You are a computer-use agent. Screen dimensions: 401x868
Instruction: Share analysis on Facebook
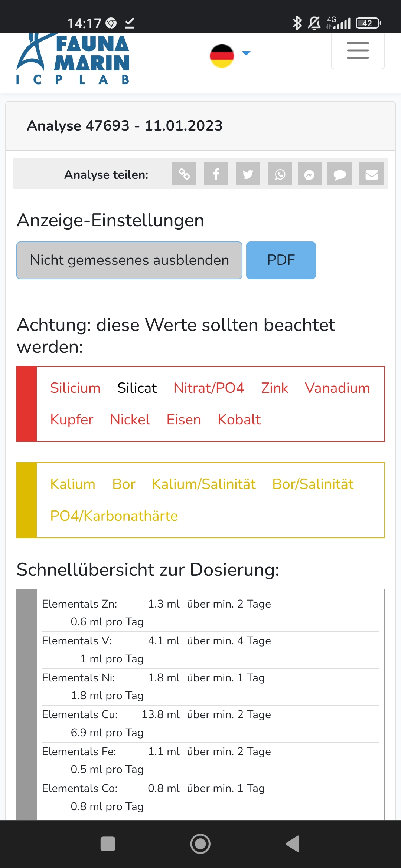click(x=216, y=174)
